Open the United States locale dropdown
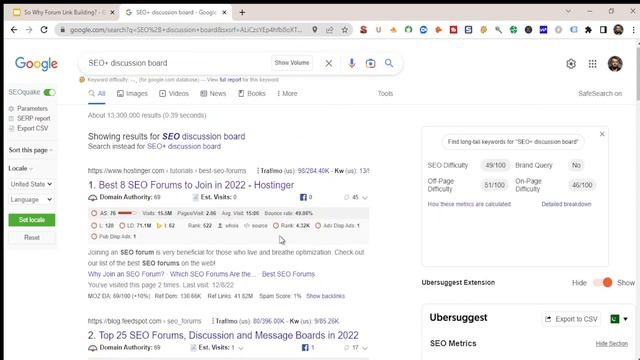This screenshot has width=640, height=360. (31, 184)
